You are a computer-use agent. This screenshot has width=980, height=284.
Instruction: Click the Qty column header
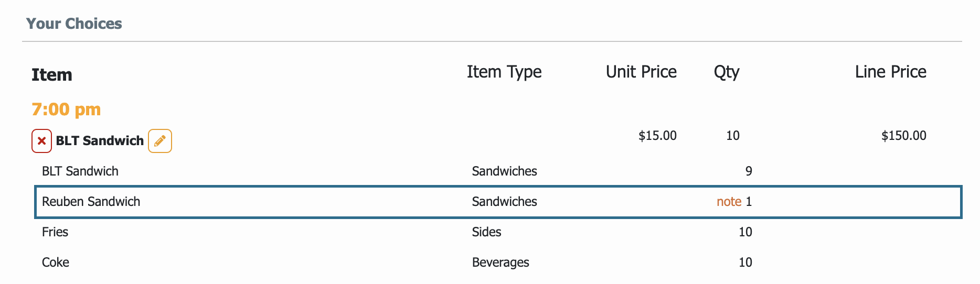(727, 72)
